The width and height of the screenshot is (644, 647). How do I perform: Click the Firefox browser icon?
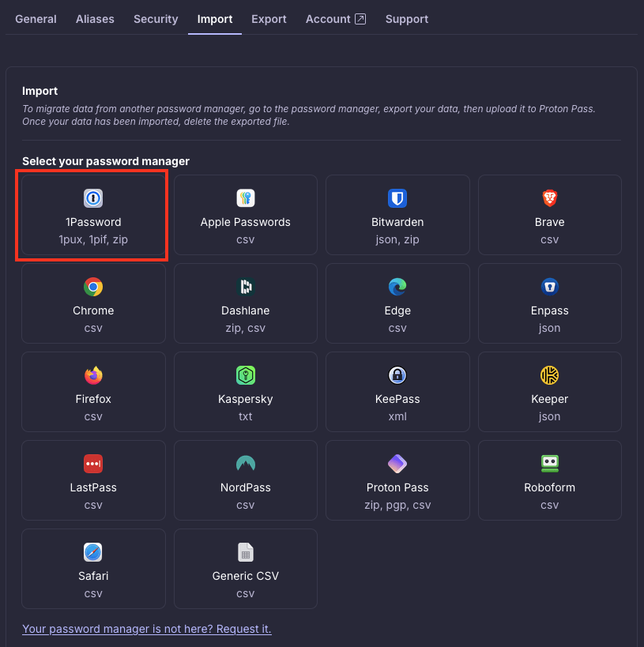point(93,375)
